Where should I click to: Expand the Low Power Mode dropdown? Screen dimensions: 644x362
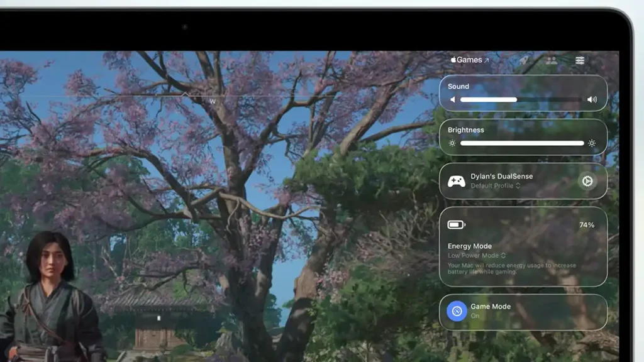[477, 256]
